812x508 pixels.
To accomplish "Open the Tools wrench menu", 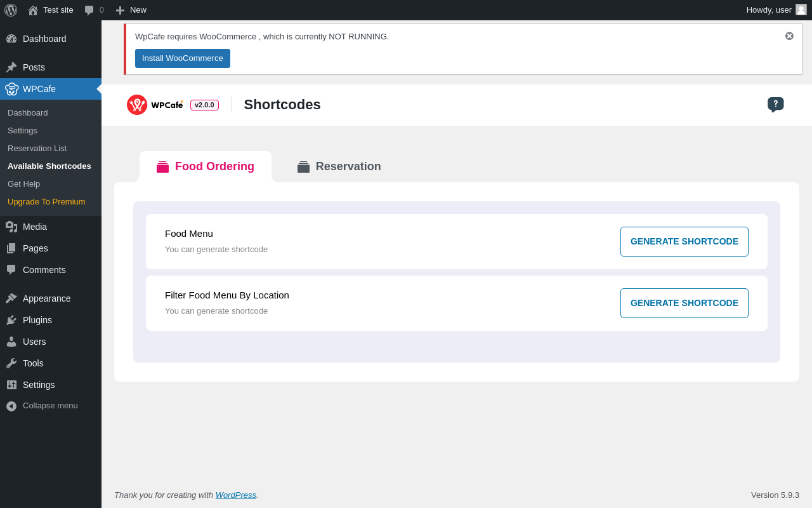I will [33, 363].
